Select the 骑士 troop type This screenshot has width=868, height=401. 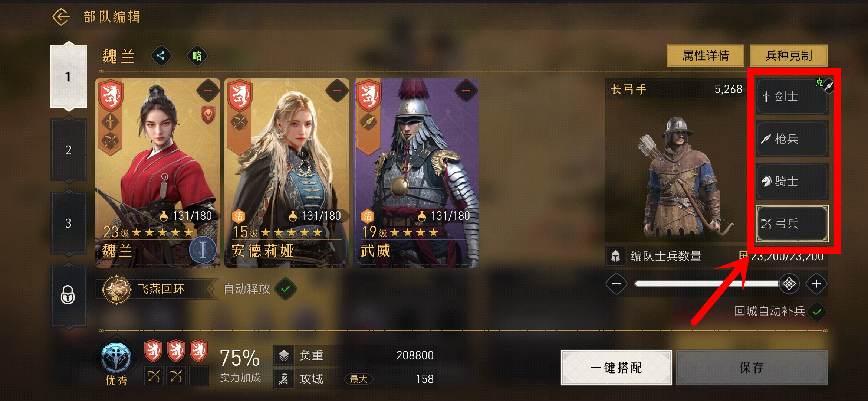tap(792, 181)
